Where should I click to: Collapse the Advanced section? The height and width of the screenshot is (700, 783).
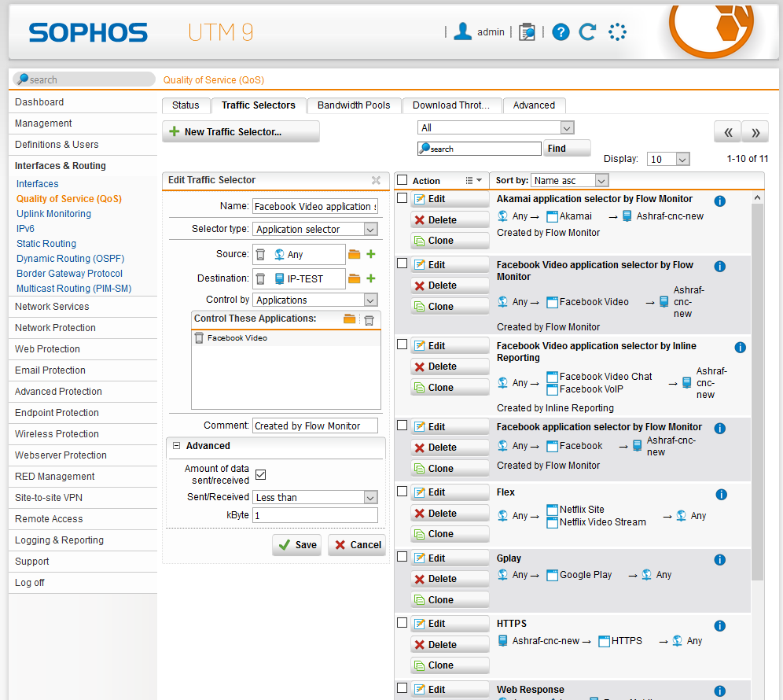(x=176, y=446)
